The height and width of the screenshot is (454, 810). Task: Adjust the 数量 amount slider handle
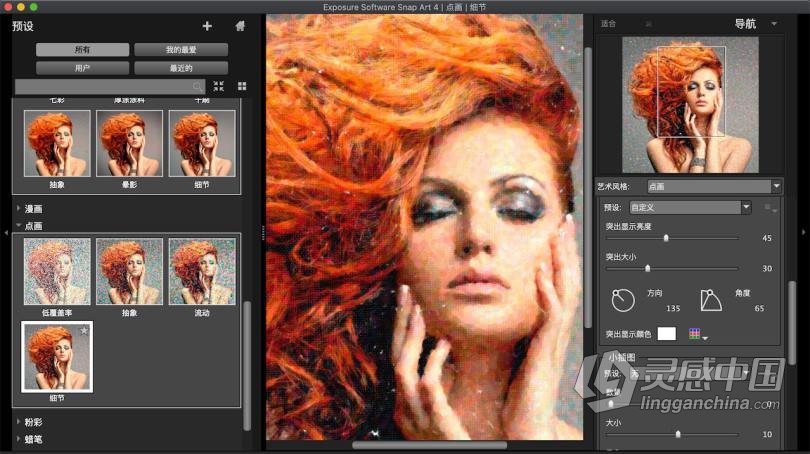point(611,403)
